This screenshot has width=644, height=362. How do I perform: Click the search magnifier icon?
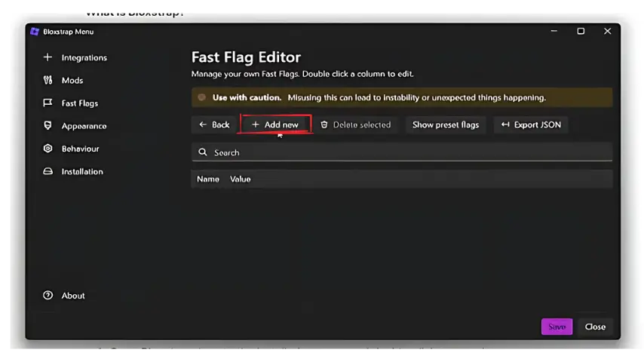[203, 152]
